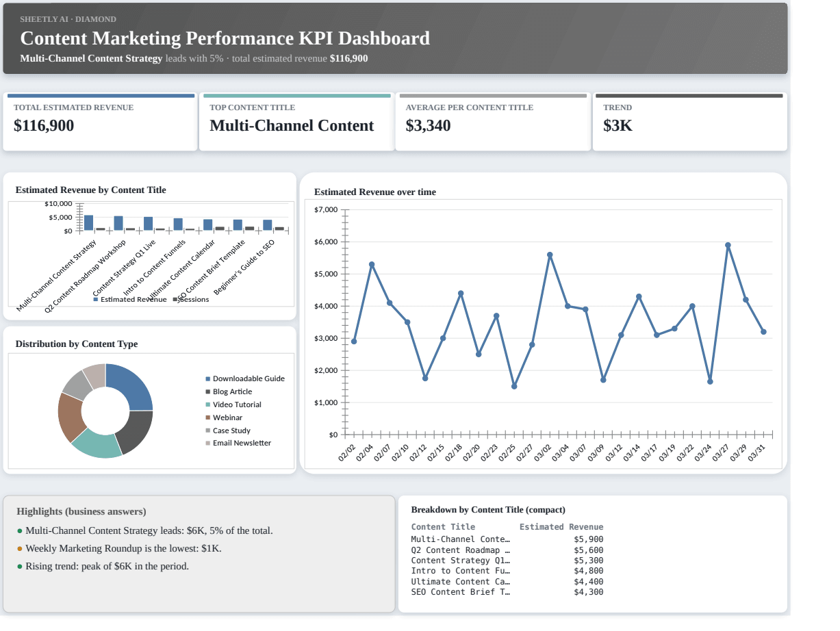The image size is (840, 631).
Task: Click the Breakdown by Content Title (compact) heading
Action: point(488,510)
